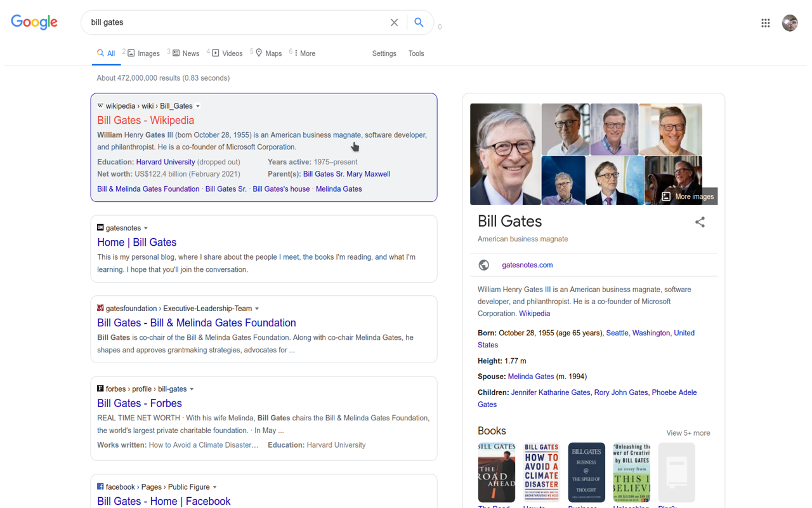Screen dimensions: 812x508
Task: Open the More search categories menu
Action: tap(304, 53)
